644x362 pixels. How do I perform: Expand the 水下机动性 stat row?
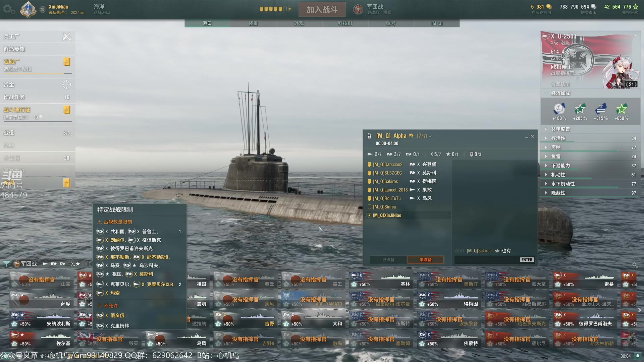point(590,184)
